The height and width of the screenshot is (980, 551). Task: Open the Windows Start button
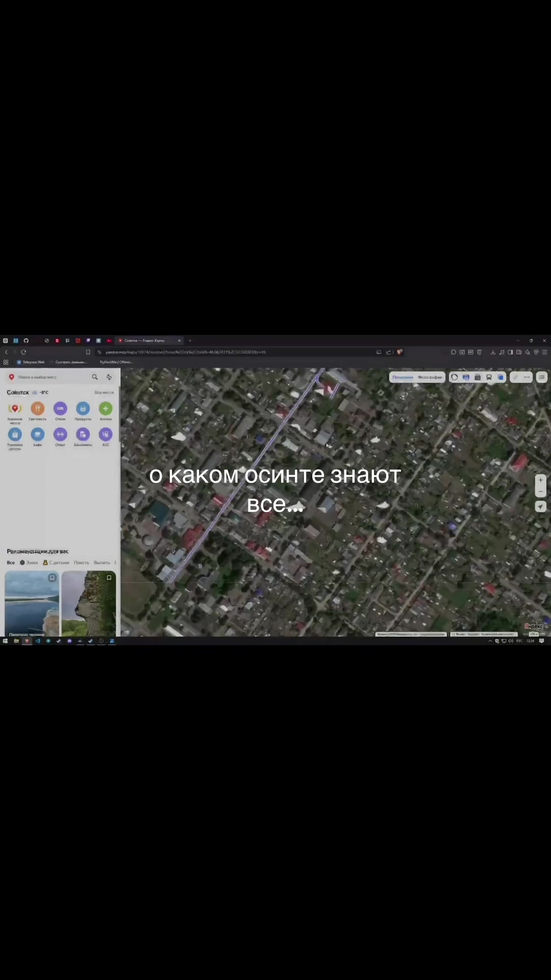tap(5, 641)
